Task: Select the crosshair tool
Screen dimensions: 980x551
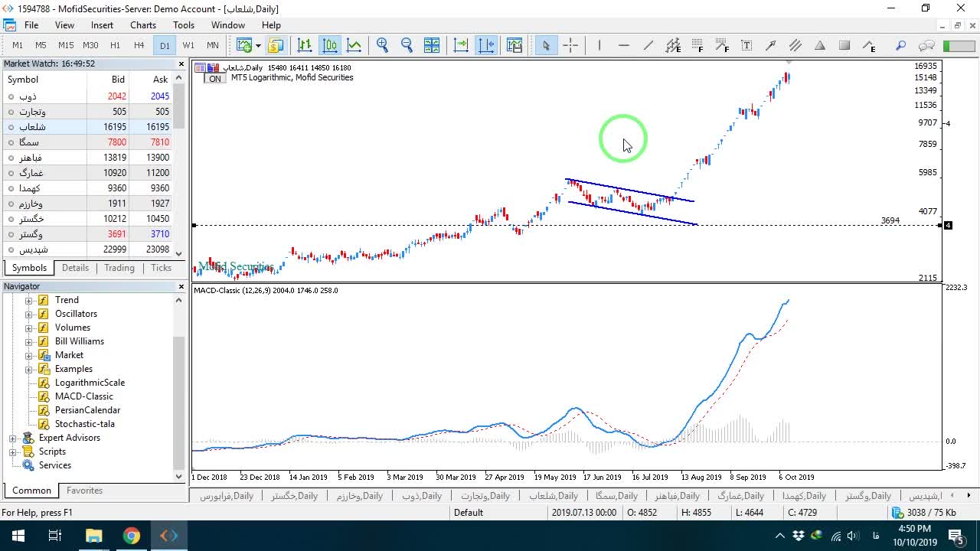Action: pos(570,45)
